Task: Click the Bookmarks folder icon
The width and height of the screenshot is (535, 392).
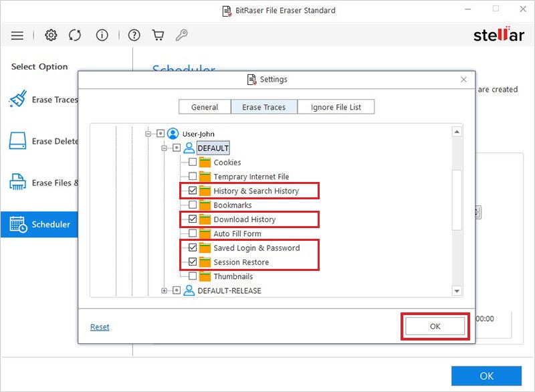Action: point(205,205)
